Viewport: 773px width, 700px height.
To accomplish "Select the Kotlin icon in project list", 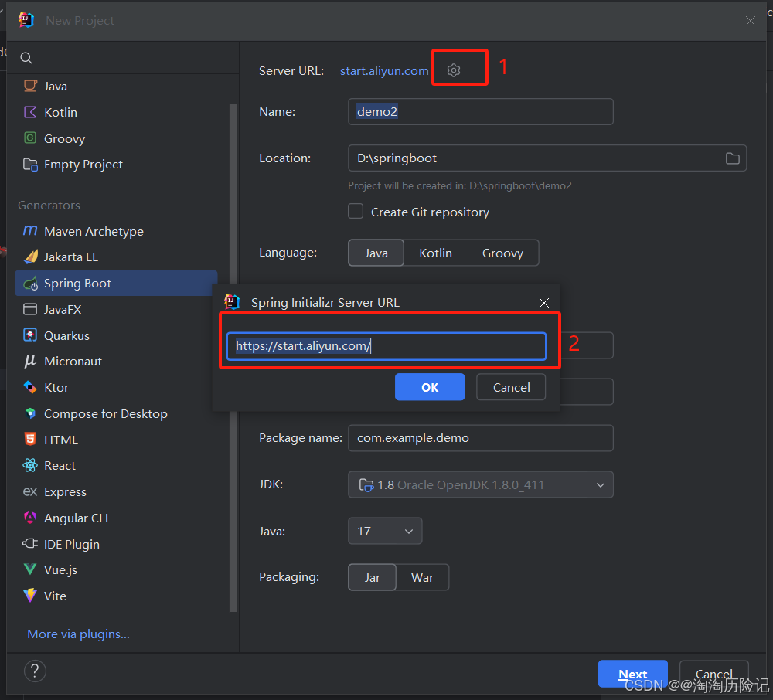I will pos(30,112).
